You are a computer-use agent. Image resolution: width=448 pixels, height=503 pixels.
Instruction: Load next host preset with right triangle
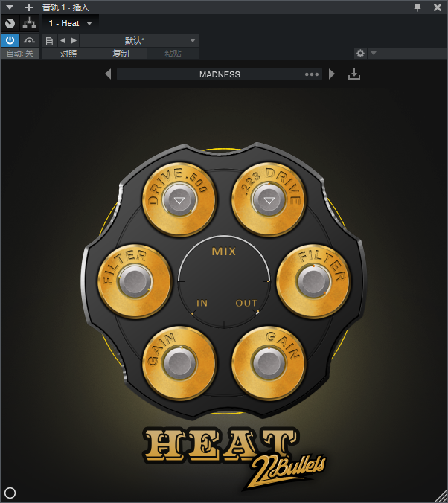[x=74, y=40]
